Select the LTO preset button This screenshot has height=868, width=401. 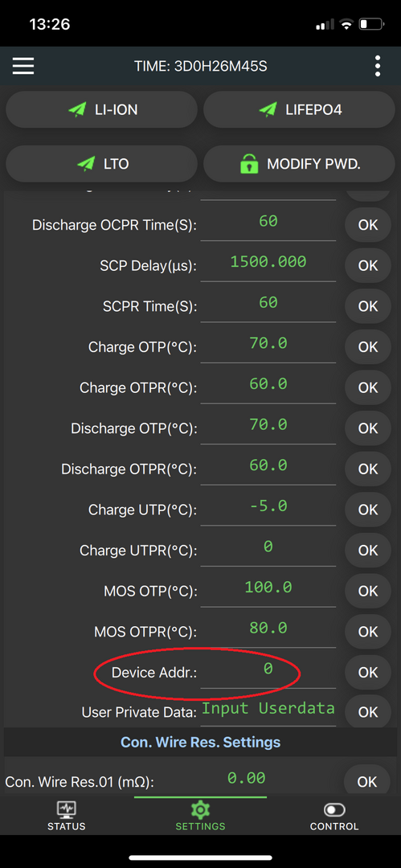[102, 164]
